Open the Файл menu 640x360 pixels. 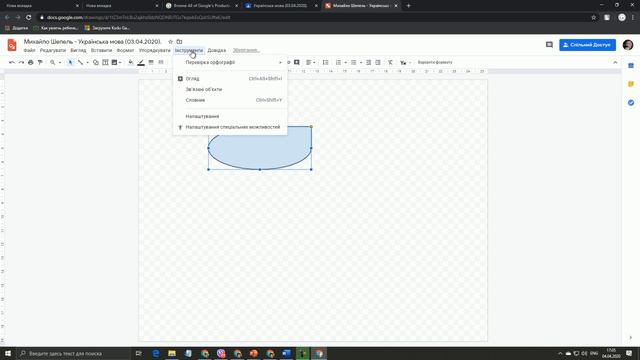point(29,50)
